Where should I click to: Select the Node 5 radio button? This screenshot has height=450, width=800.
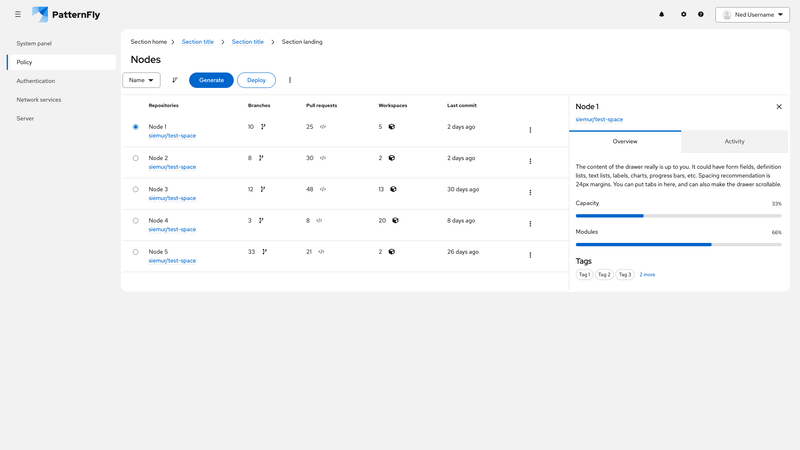pos(135,252)
